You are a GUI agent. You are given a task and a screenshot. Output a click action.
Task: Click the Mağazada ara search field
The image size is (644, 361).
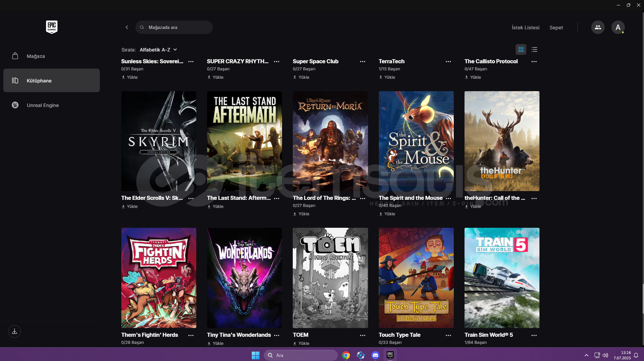[x=174, y=27]
